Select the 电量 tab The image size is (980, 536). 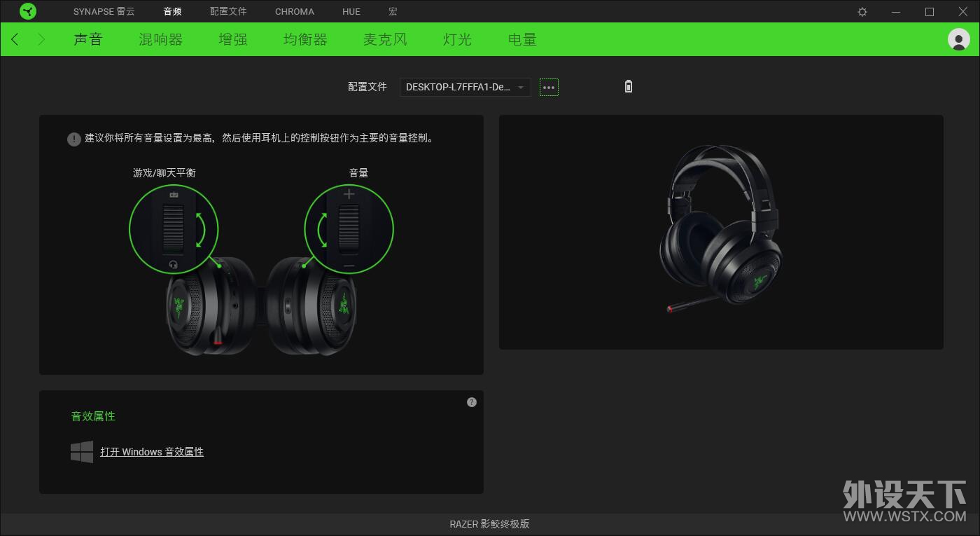[x=522, y=39]
